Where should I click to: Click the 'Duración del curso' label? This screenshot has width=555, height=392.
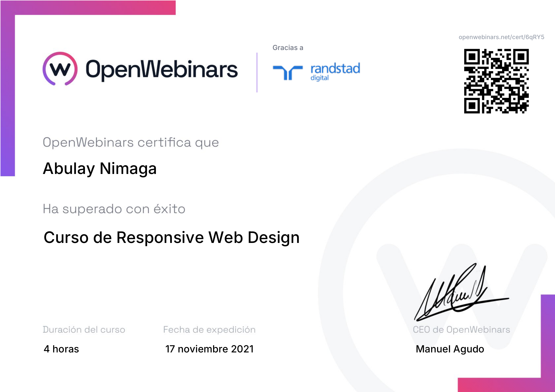[84, 330]
